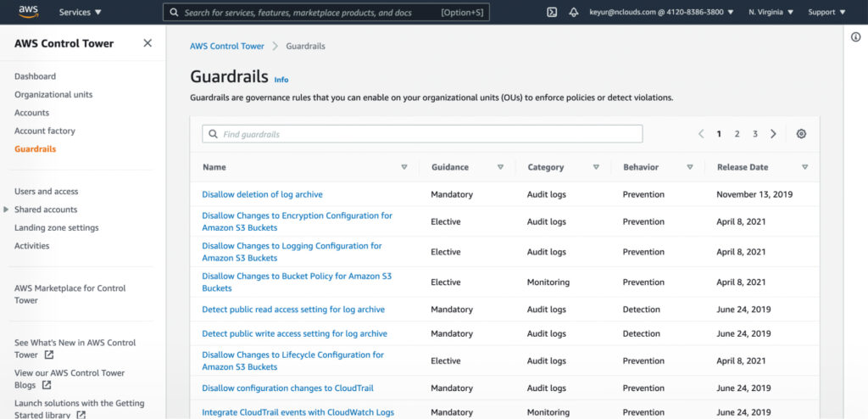
Task: Open Dashboard in sidebar
Action: [35, 76]
